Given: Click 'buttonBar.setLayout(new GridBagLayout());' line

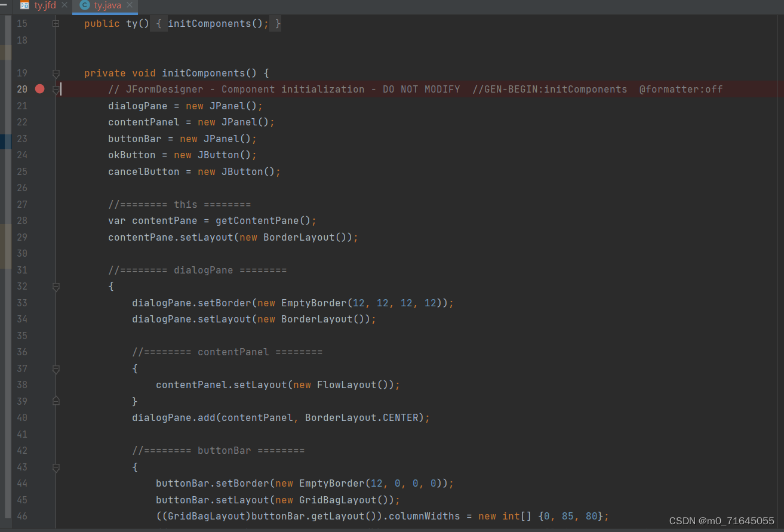Looking at the screenshot, I should click(x=278, y=500).
